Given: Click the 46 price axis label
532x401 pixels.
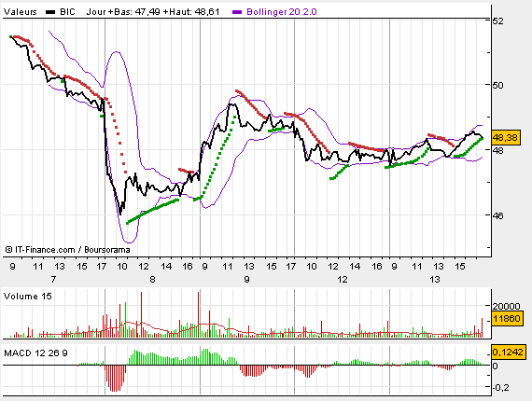Looking at the screenshot, I should pyautogui.click(x=498, y=215).
